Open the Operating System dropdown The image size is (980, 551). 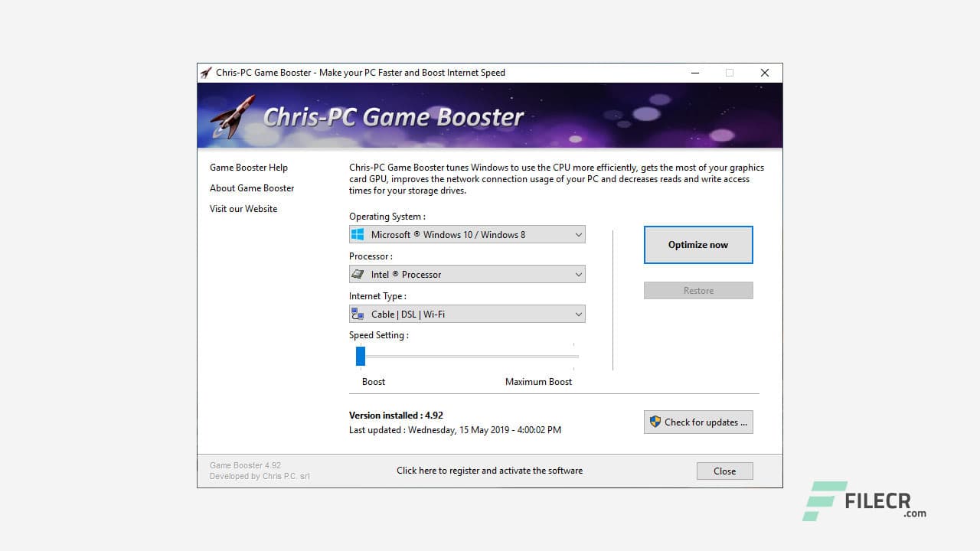[467, 235]
